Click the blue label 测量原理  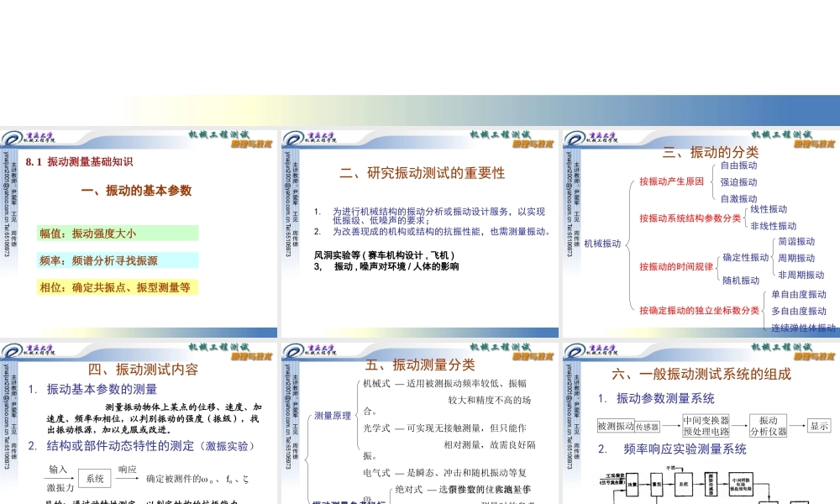pos(333,416)
